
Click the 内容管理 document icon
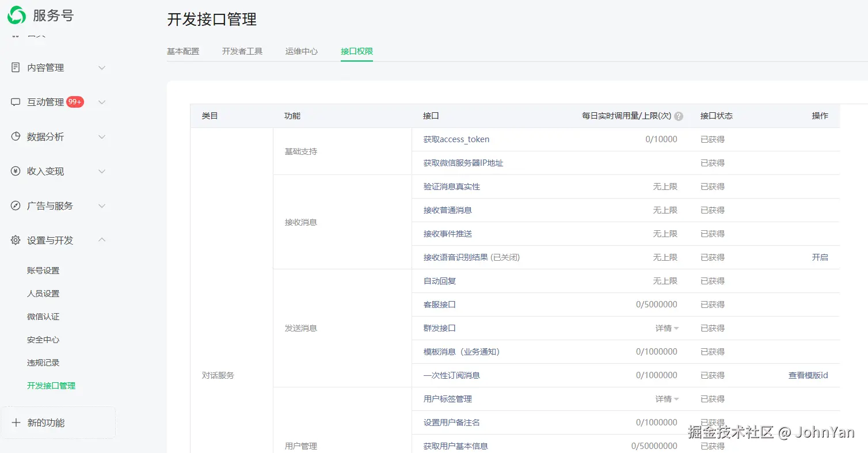click(16, 67)
